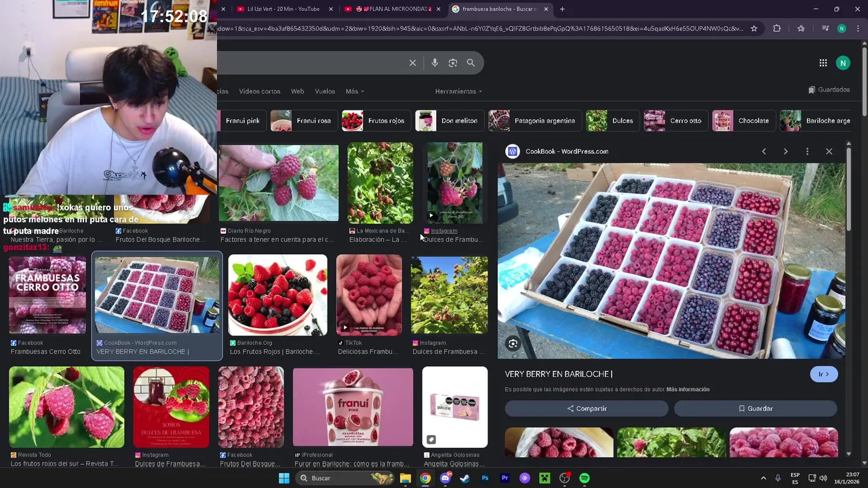Switch to FLAN AL MICROONDAS tab
868x488 pixels.
point(392,9)
